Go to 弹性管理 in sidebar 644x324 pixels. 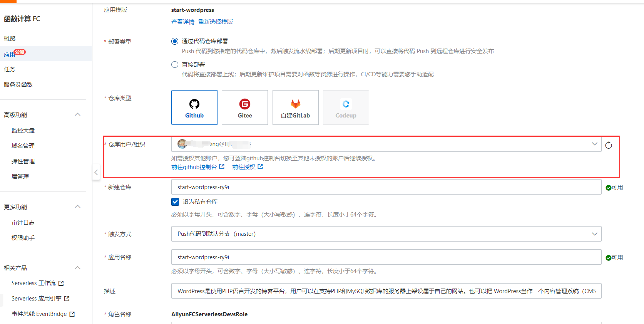[x=23, y=161]
